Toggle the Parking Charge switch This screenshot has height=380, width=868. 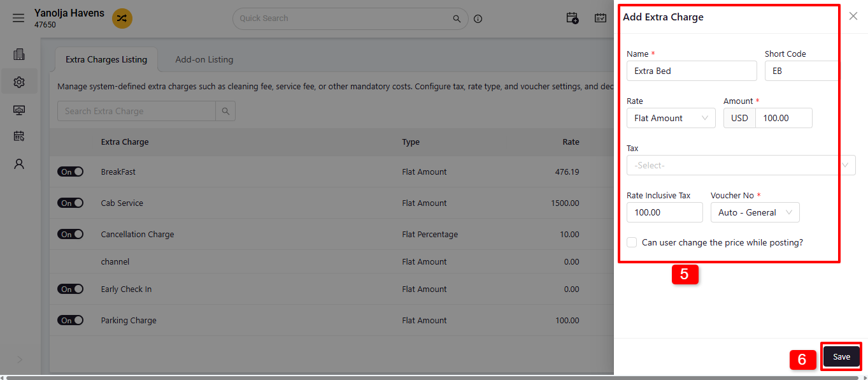(x=70, y=320)
